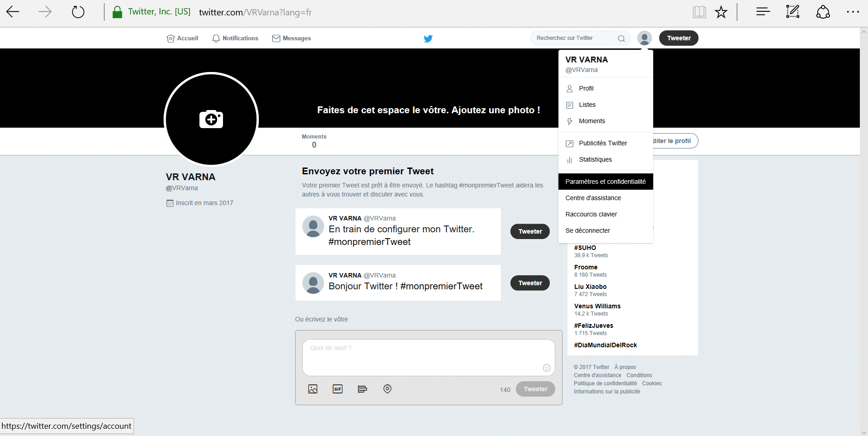Screen dimensions: 868x436
Task: Click the À propos footer link
Action: point(625,367)
